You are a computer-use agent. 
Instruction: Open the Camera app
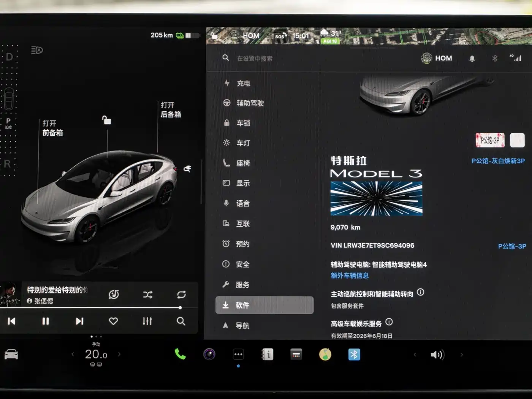(209, 354)
